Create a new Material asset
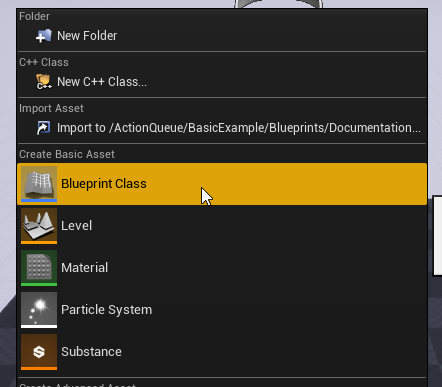This screenshot has width=442, height=387. tap(222, 268)
